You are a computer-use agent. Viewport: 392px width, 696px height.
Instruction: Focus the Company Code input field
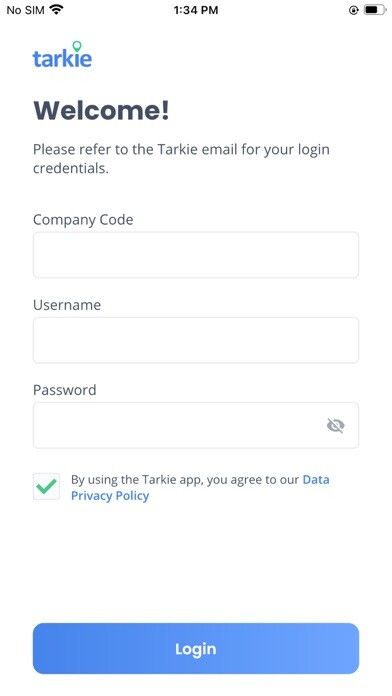coord(196,255)
